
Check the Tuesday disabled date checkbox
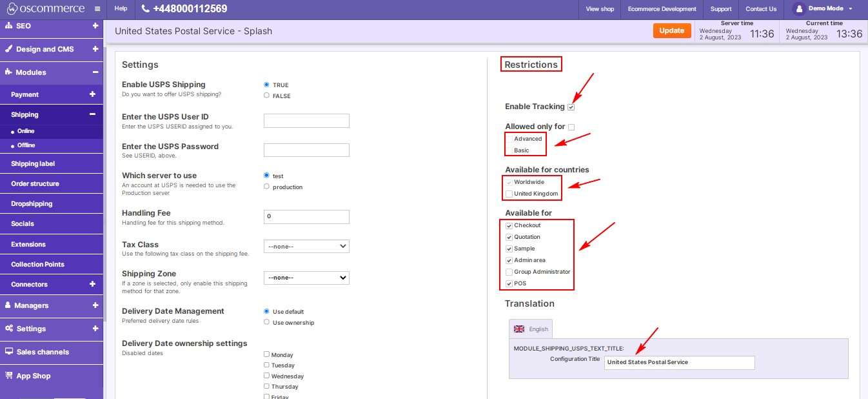(x=267, y=365)
